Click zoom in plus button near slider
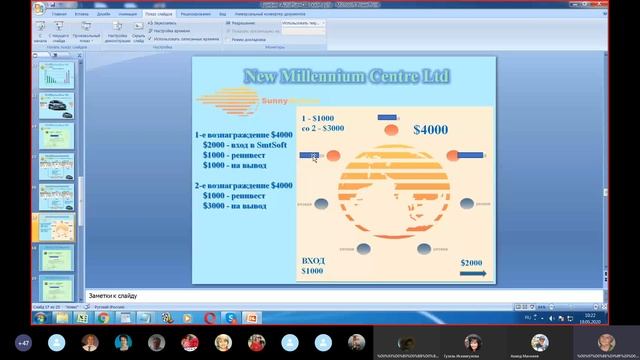This screenshot has width=640, height=360. click(596, 307)
